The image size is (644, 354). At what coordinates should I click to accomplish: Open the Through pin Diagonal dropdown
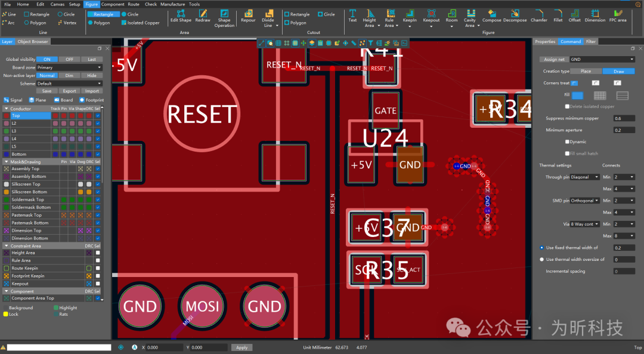[586, 177]
